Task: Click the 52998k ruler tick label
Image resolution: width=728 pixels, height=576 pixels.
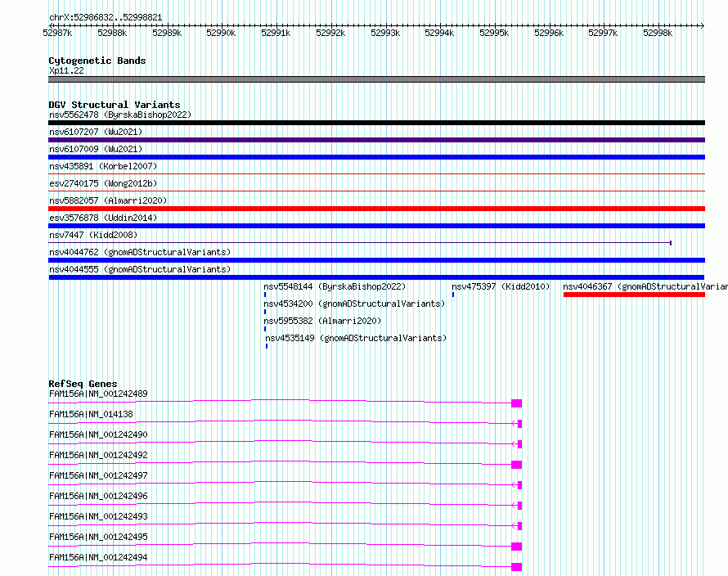Action: click(x=658, y=33)
